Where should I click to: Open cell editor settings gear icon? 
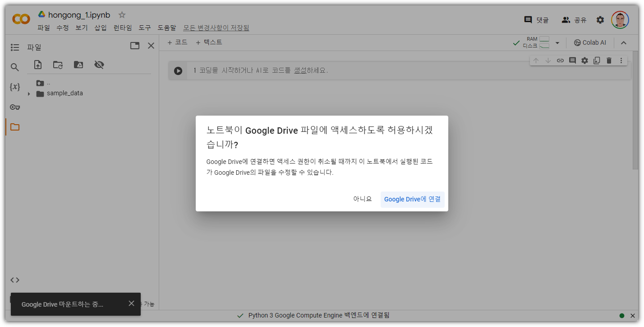[584, 61]
